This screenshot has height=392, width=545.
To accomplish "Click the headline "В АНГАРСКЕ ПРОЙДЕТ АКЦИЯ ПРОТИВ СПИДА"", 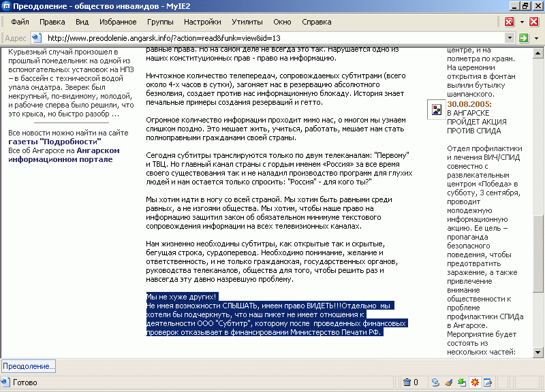I will click(x=476, y=122).
